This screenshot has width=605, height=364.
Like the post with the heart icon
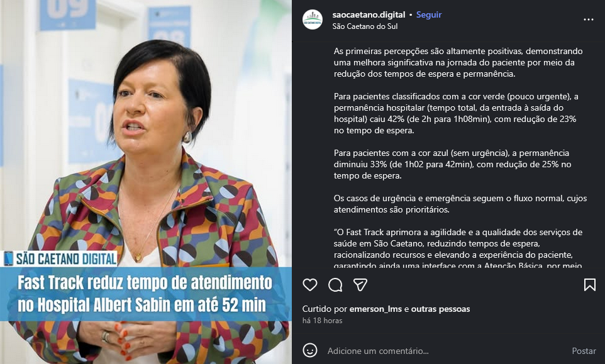(x=310, y=285)
